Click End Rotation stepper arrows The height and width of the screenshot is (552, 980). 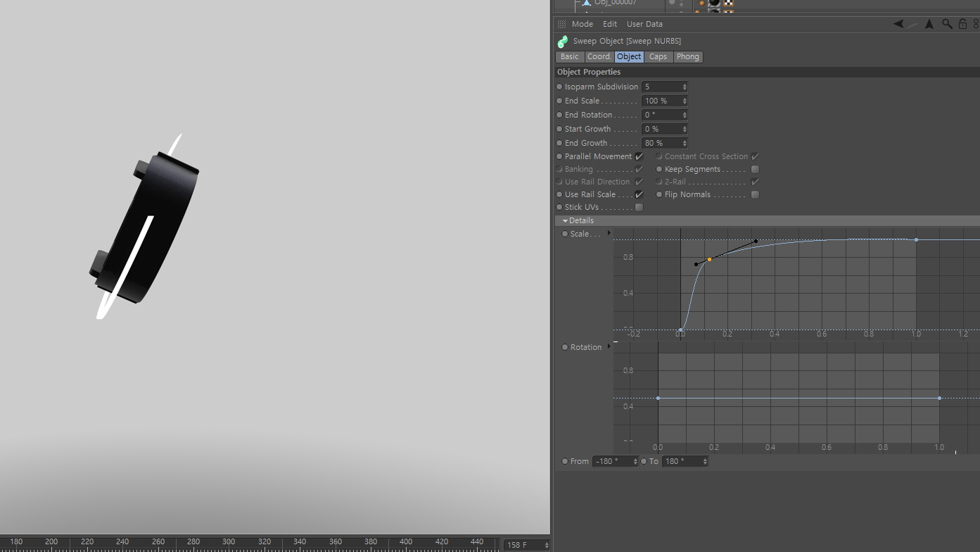[x=685, y=115]
